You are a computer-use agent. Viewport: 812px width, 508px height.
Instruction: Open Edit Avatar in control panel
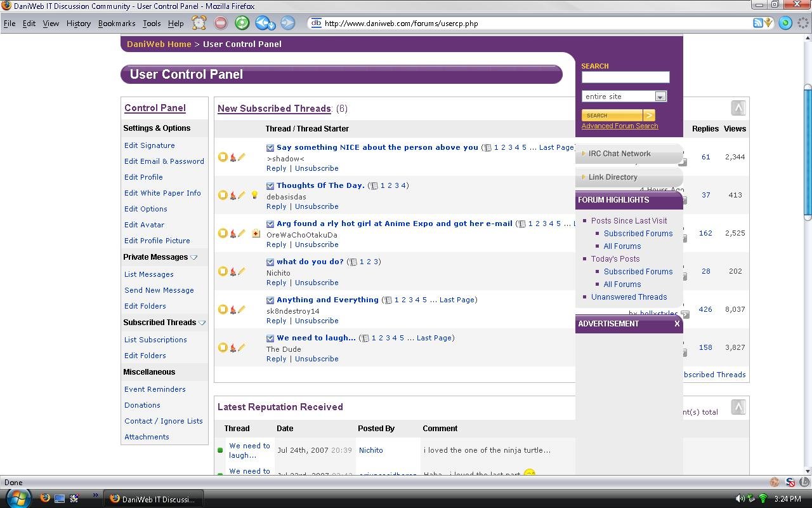(x=145, y=225)
